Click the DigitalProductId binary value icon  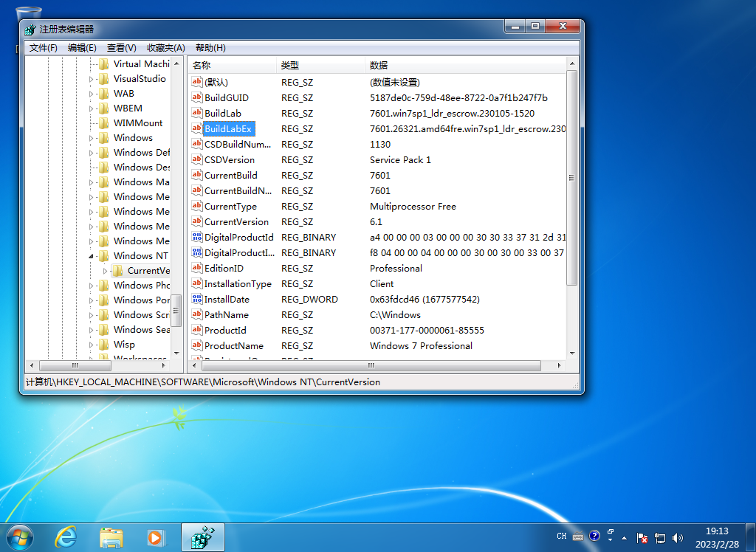(196, 237)
